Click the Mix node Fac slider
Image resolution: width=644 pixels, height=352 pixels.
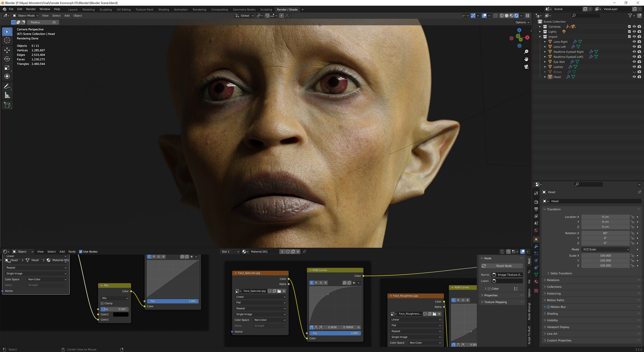(x=114, y=309)
